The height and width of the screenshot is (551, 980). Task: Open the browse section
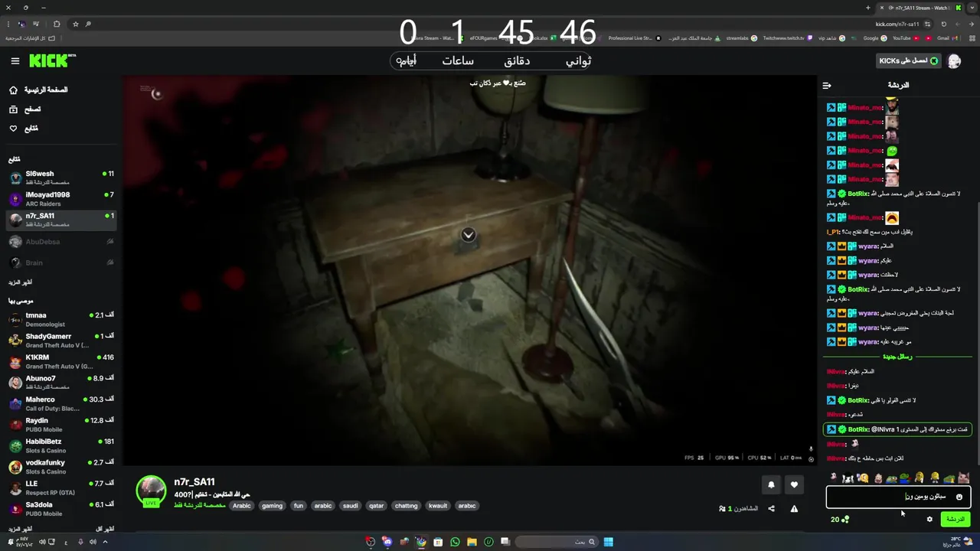pyautogui.click(x=24, y=109)
